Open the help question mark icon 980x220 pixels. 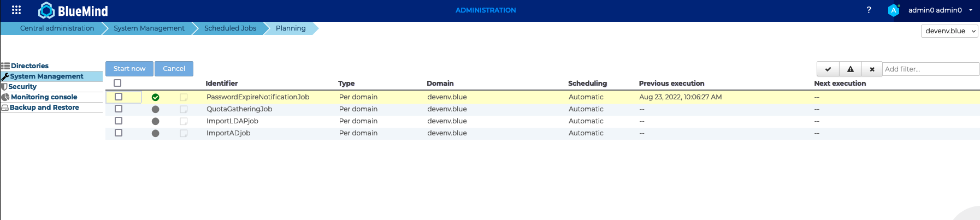(869, 10)
